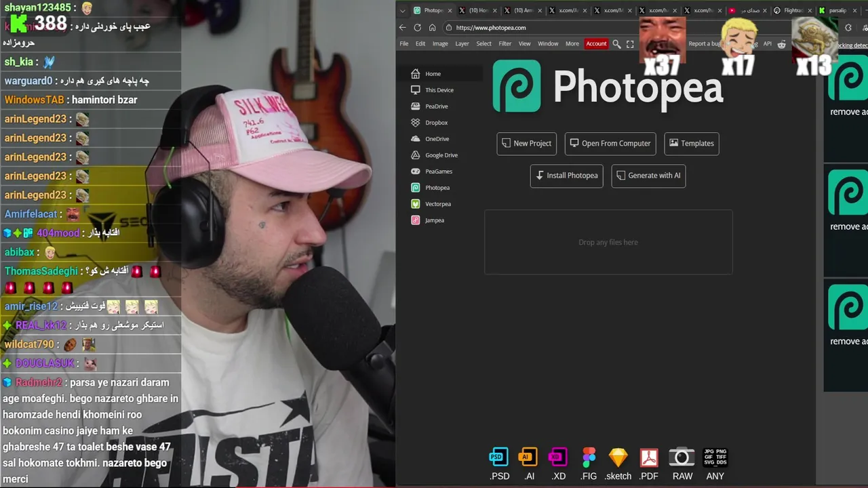
Task: Click chat username Radmehr2
Action: (x=39, y=382)
